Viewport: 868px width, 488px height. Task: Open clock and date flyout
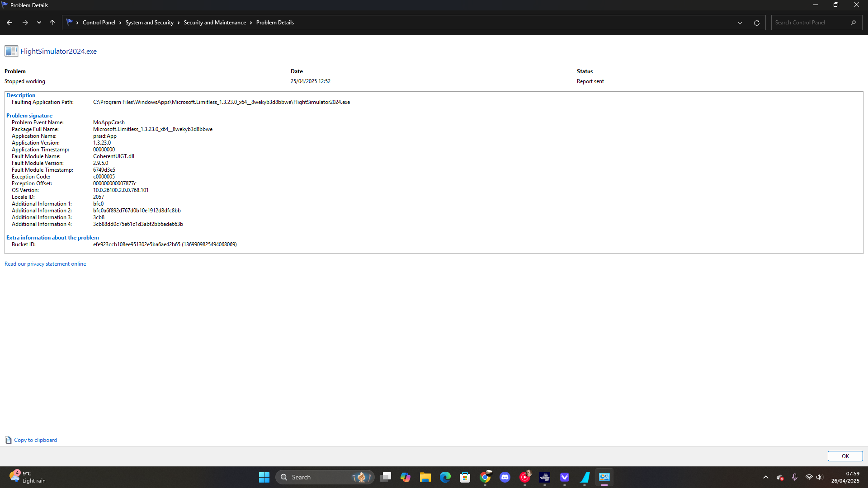(845, 477)
